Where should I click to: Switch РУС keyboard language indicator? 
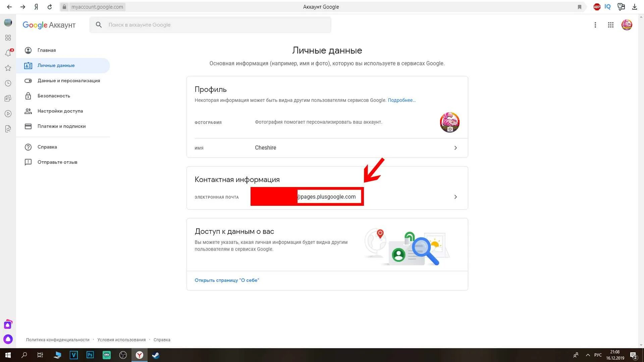point(598,355)
